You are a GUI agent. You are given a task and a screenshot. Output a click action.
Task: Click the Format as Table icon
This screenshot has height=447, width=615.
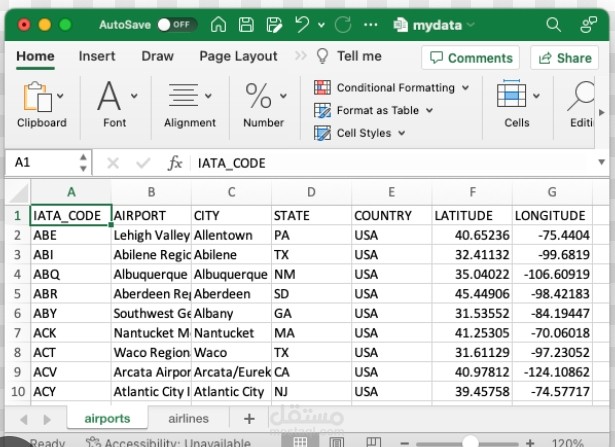point(322,110)
